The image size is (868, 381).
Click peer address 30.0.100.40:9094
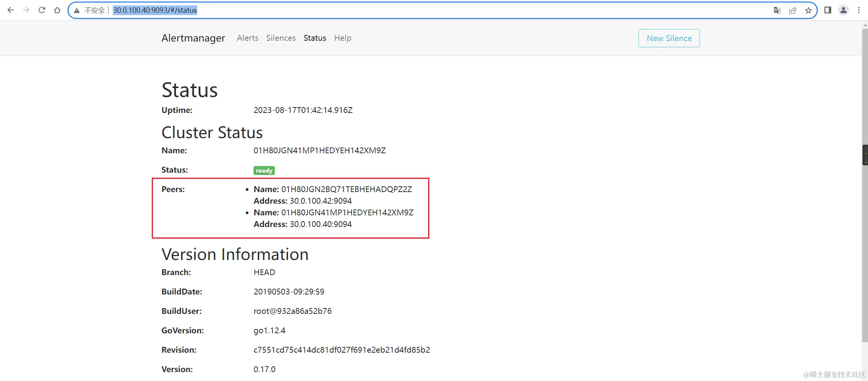[321, 224]
